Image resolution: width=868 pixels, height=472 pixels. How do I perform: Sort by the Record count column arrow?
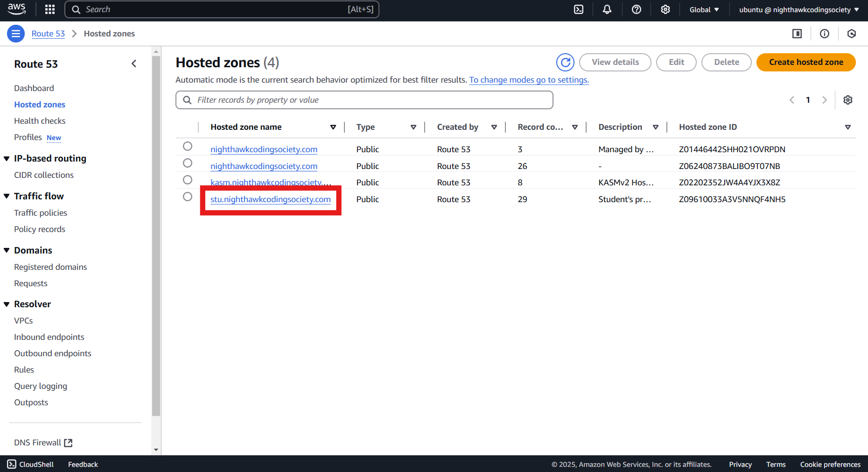click(x=575, y=127)
